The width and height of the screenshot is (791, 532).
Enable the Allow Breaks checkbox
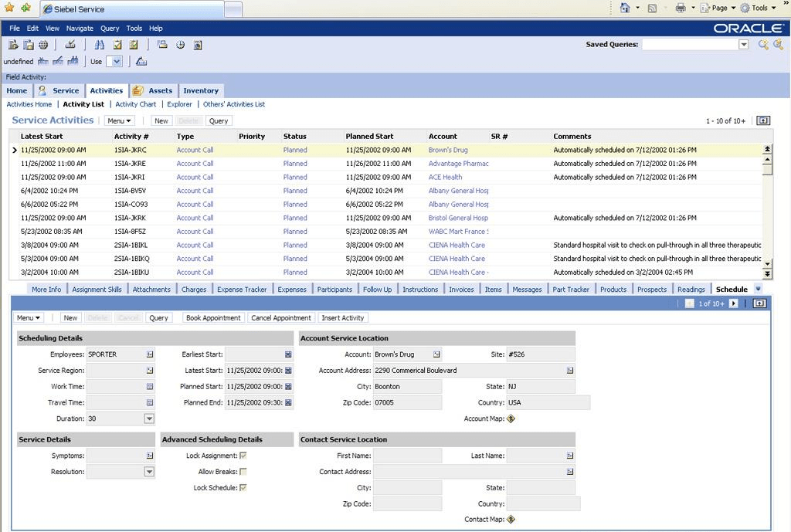coord(243,472)
